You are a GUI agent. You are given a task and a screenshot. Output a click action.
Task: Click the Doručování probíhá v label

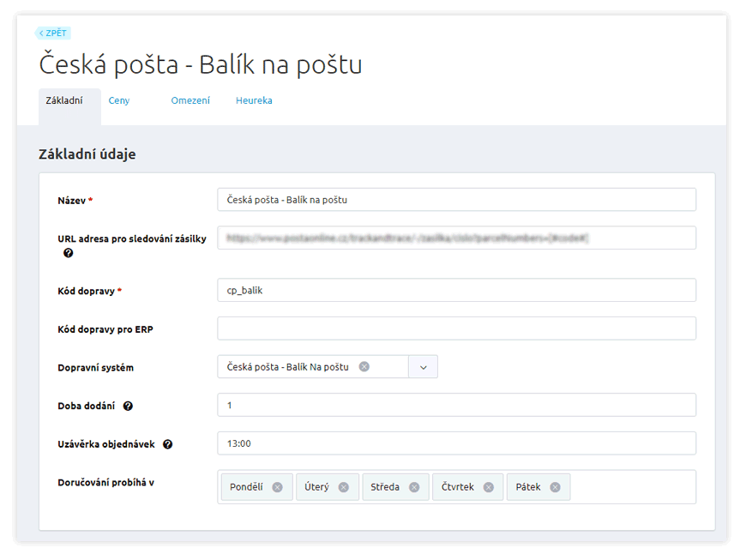click(x=105, y=483)
